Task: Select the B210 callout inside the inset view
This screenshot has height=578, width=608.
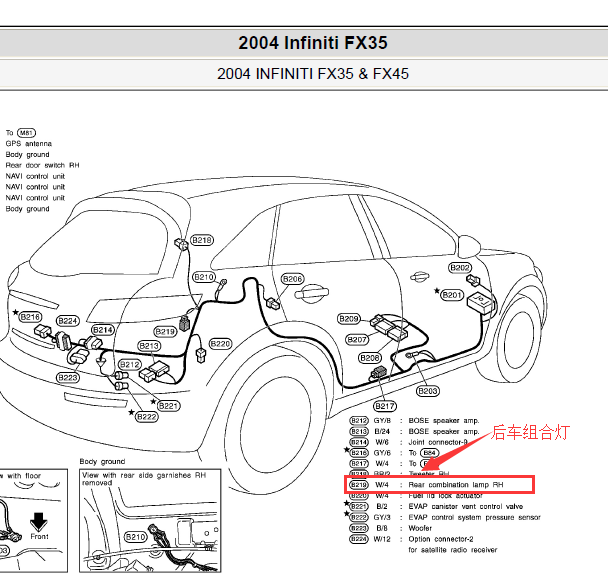Action: coord(136,537)
